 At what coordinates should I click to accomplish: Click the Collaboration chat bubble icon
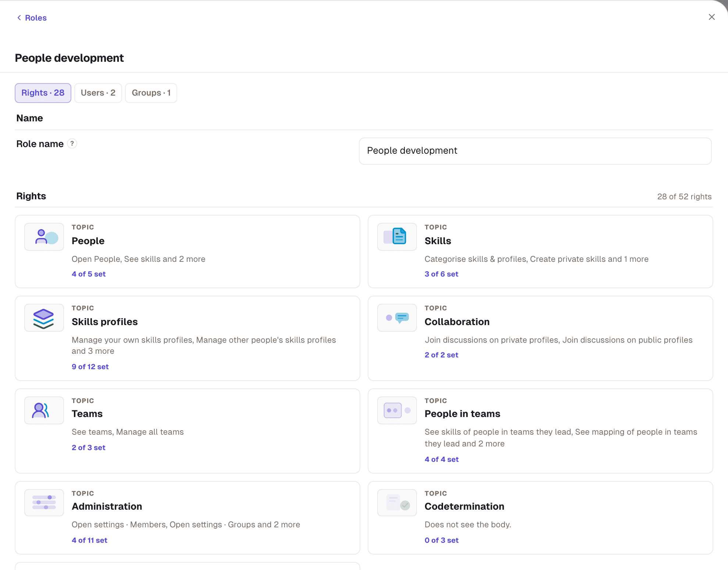(397, 318)
